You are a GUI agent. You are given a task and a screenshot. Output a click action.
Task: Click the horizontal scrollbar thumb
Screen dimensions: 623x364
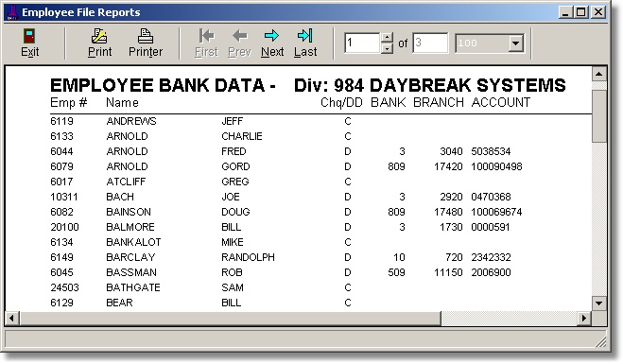point(230,318)
